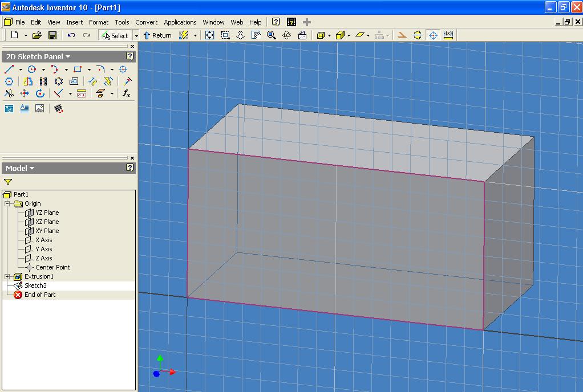Click the Show Constraints tool

82,93
